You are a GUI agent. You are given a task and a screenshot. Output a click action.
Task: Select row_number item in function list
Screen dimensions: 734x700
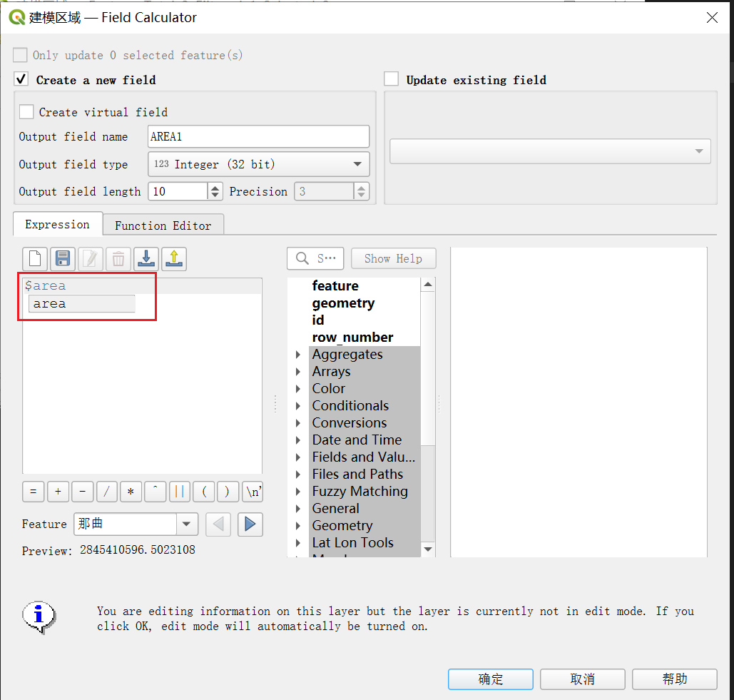click(352, 337)
